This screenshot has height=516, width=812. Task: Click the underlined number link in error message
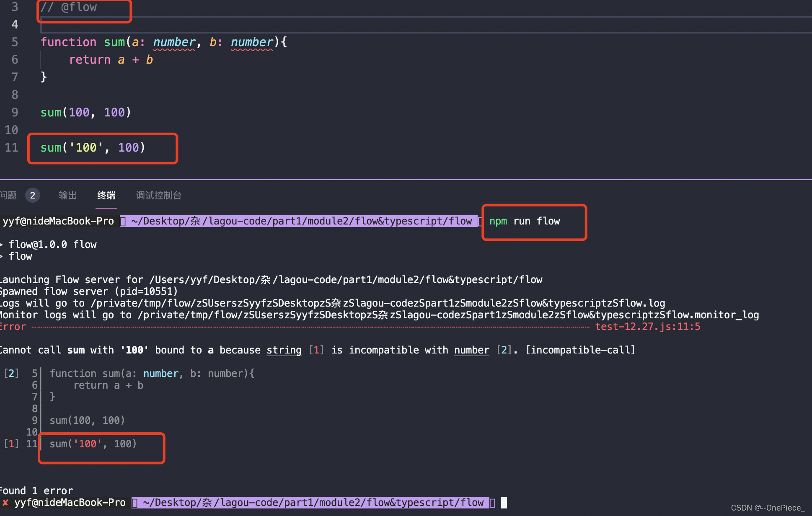(x=472, y=350)
